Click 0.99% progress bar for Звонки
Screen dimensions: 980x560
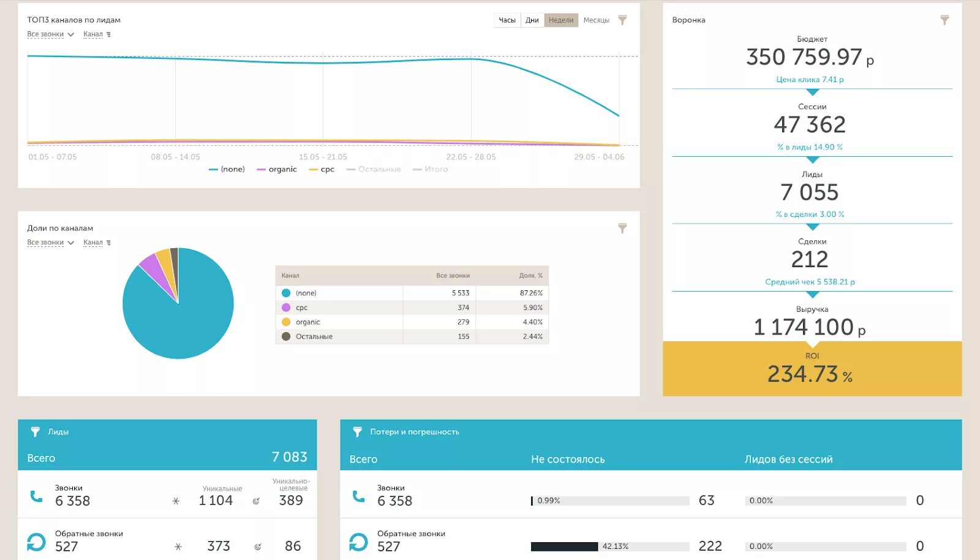tap(610, 501)
